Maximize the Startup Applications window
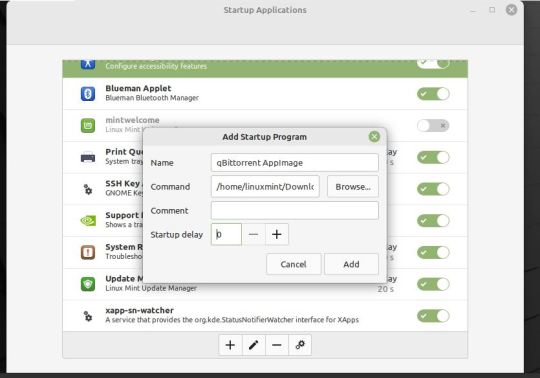This screenshot has height=378, width=540. (x=492, y=10)
